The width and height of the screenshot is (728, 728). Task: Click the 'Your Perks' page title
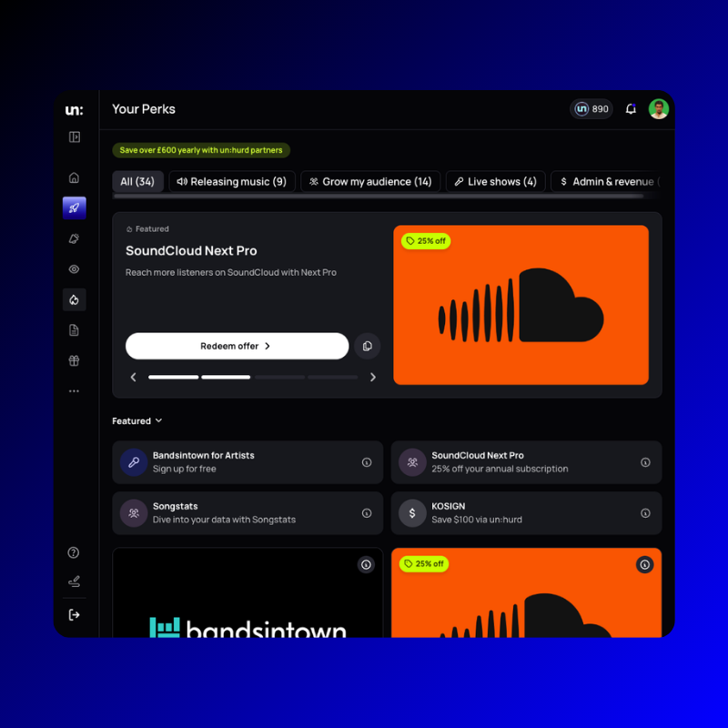(144, 109)
